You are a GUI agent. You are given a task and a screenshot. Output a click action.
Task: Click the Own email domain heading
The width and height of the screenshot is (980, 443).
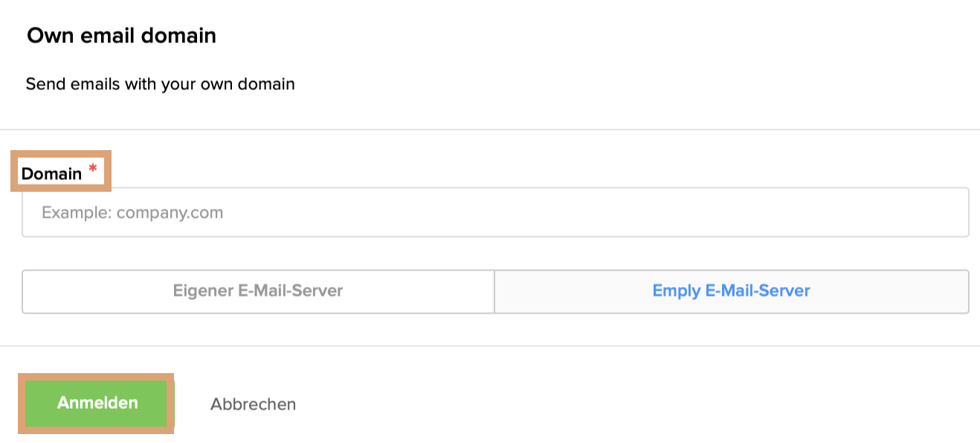[x=121, y=35]
